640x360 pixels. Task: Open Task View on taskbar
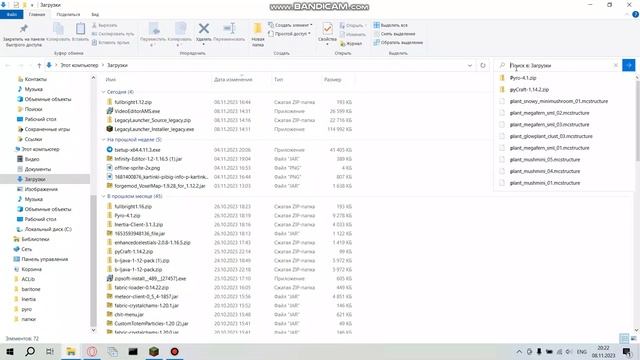[50, 351]
